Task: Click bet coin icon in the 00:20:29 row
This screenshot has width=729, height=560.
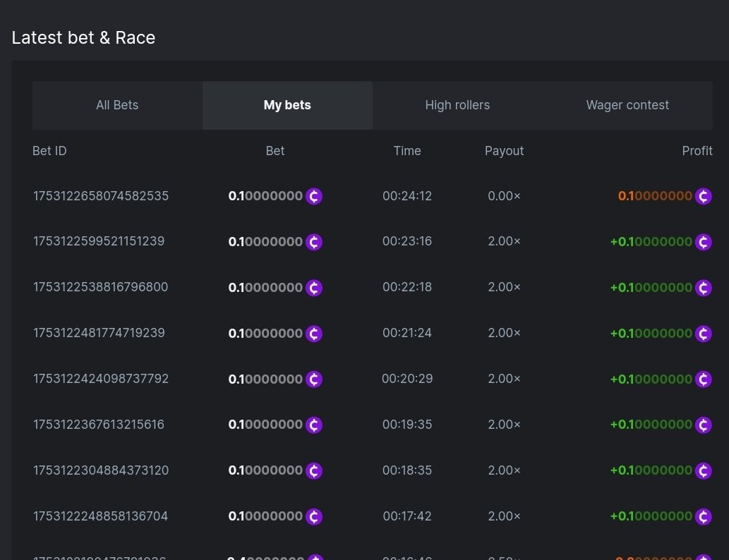Action: 314,379
